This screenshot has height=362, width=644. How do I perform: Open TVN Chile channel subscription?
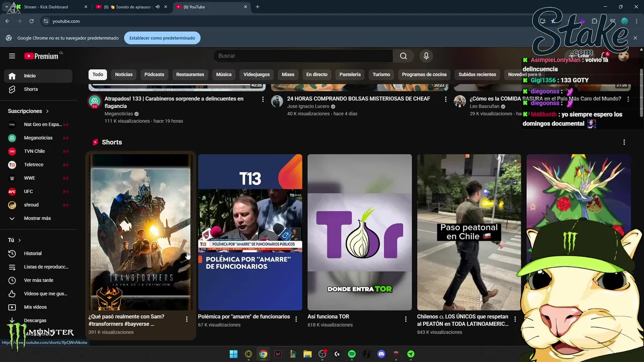click(38, 151)
